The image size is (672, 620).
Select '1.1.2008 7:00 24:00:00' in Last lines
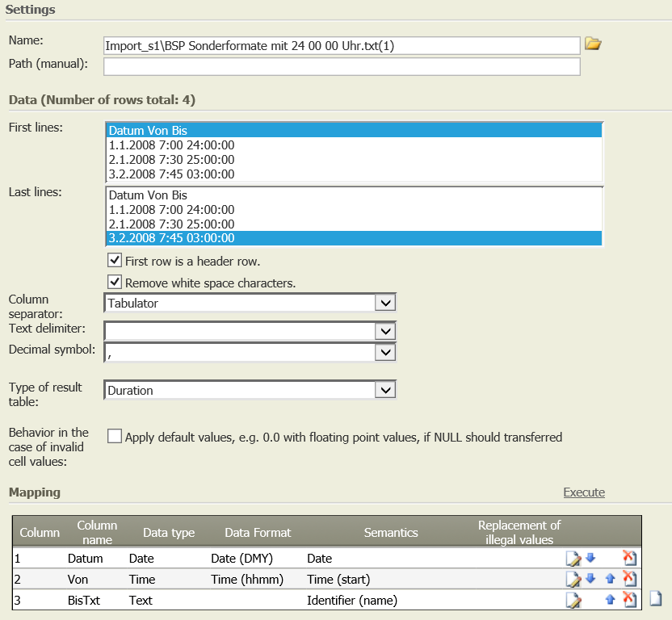(x=354, y=210)
